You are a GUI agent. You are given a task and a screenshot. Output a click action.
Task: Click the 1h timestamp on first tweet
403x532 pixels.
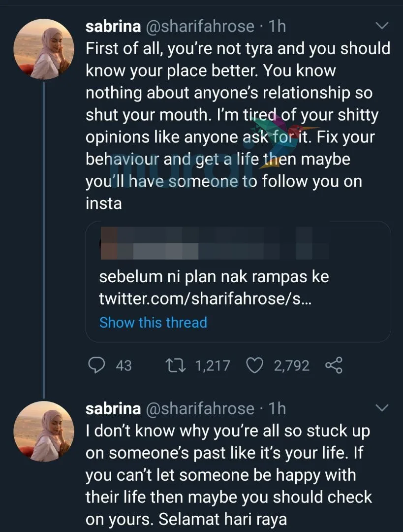277,27
